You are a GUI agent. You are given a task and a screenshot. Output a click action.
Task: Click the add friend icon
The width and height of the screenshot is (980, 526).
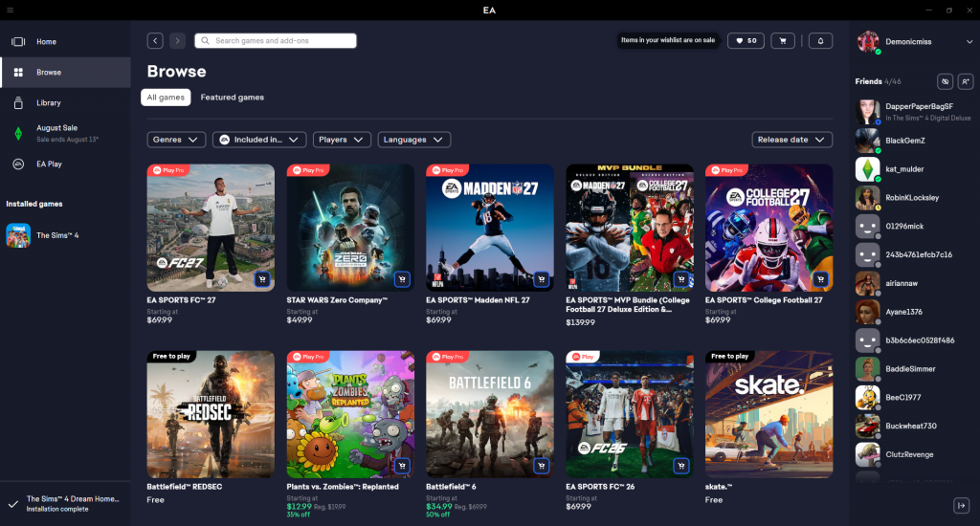tap(965, 81)
